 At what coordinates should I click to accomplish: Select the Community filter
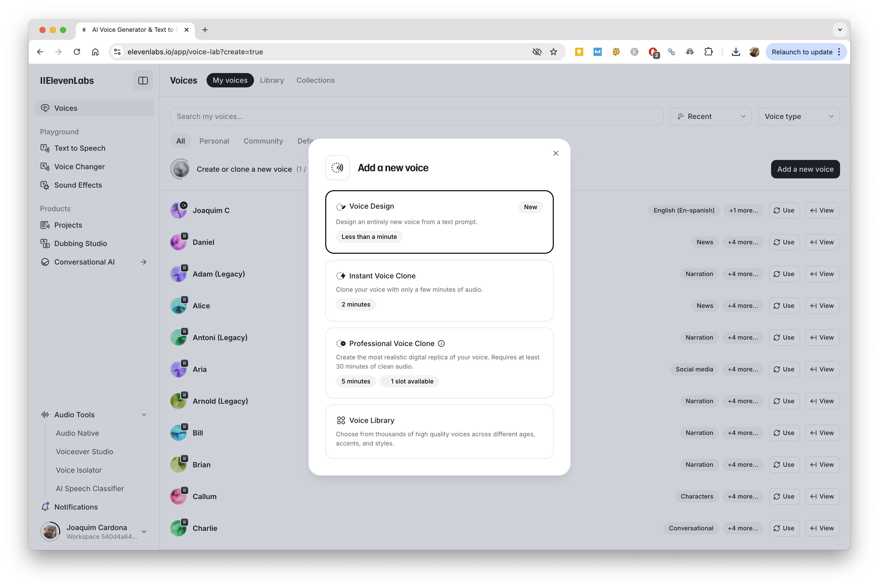[263, 141]
